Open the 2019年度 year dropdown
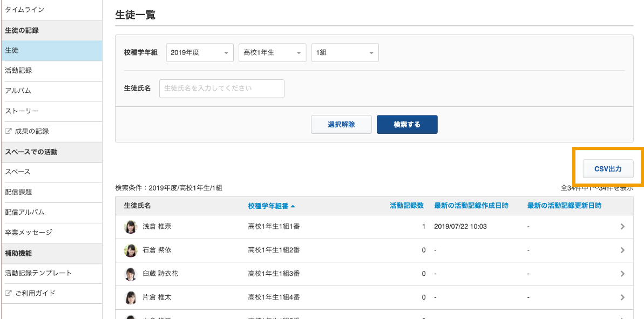This screenshot has width=644, height=319. [x=200, y=52]
